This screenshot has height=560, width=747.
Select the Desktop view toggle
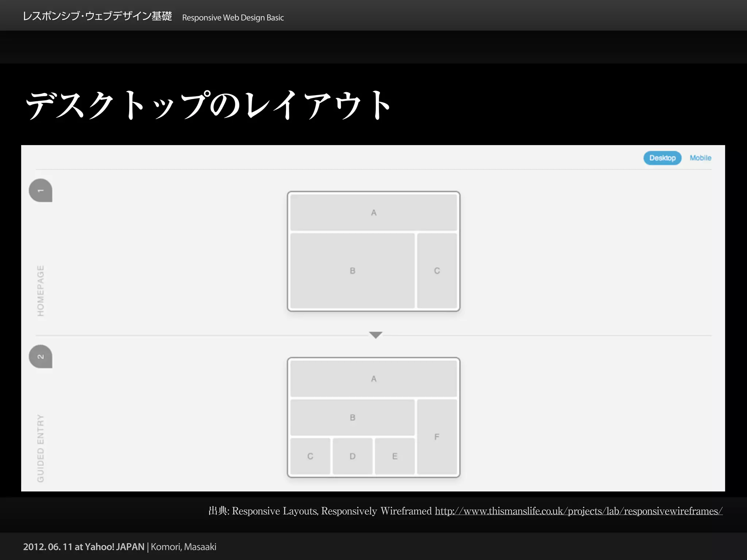(662, 158)
